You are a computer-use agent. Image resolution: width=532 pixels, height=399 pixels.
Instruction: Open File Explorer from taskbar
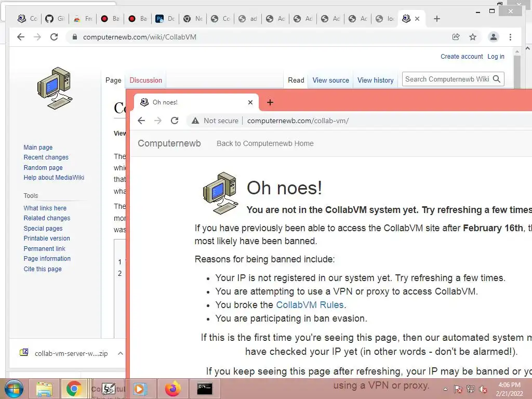(44, 389)
